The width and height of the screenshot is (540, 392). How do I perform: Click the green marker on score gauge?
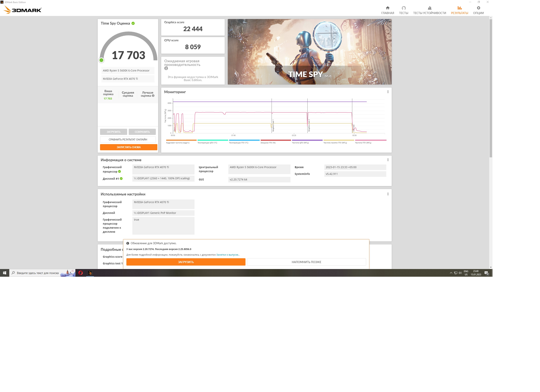click(101, 60)
